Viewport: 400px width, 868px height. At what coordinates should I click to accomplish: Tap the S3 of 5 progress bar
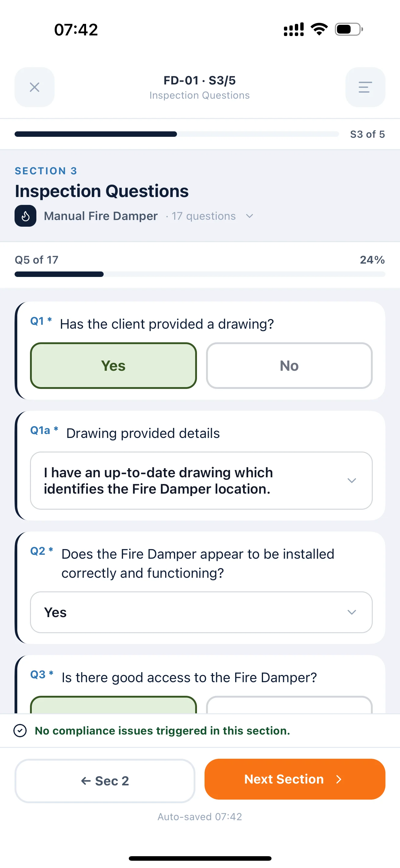point(175,134)
